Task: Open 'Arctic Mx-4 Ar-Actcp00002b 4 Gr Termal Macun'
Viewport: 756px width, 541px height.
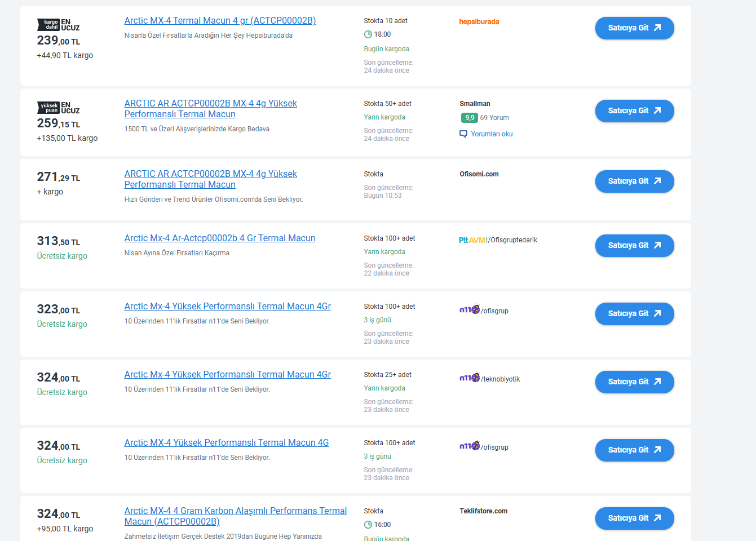Action: (x=220, y=238)
